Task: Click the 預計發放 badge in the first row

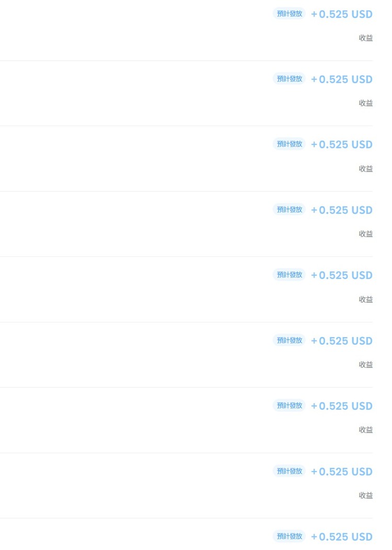Action: [x=289, y=14]
